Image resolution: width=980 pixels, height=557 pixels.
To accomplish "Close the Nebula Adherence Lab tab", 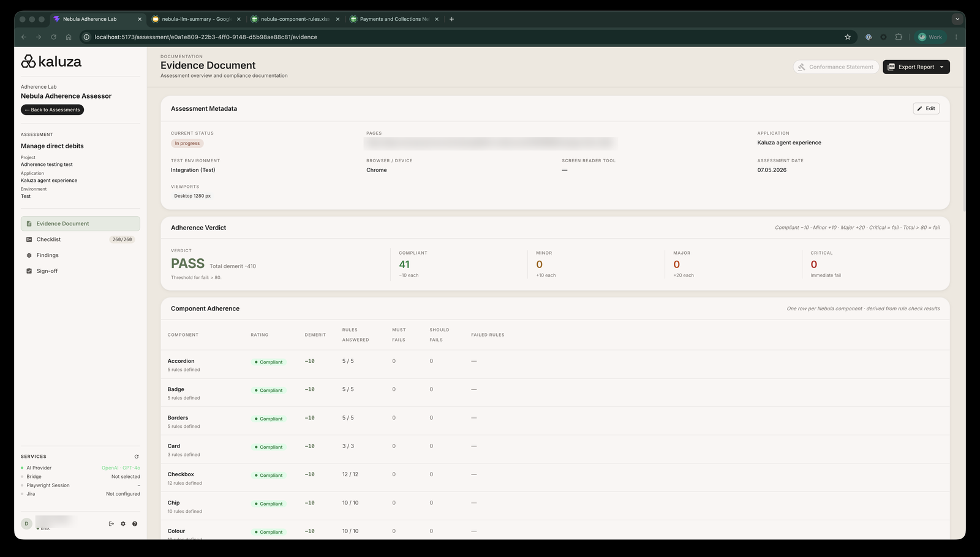I will click(x=140, y=19).
